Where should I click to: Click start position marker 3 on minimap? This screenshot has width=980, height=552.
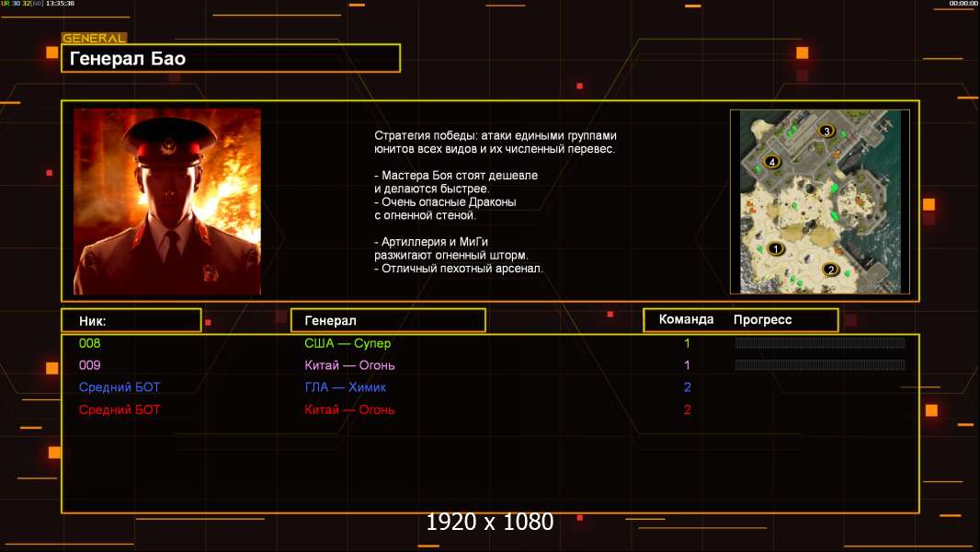coord(826,132)
